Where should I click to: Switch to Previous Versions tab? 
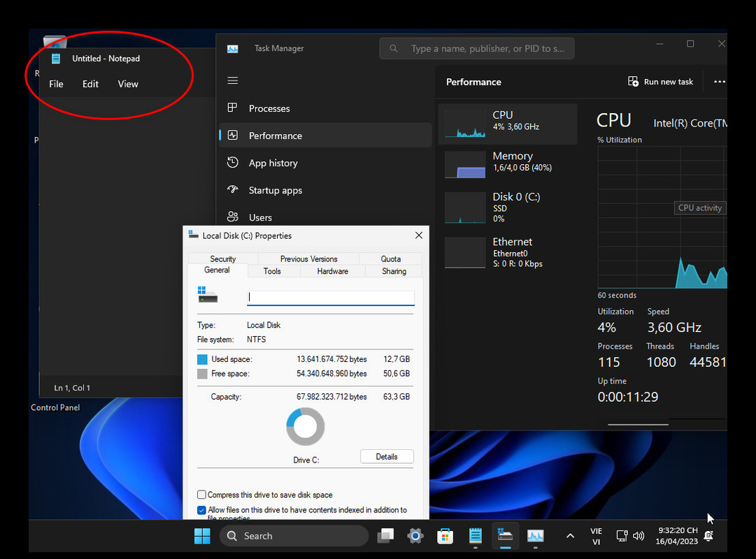(x=308, y=259)
